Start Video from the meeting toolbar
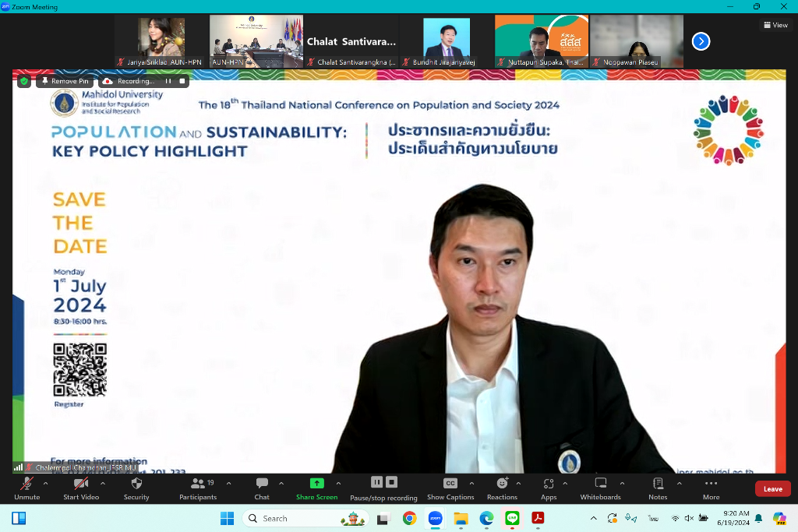Screen dimensions: 798x532 pyautogui.click(x=81, y=488)
